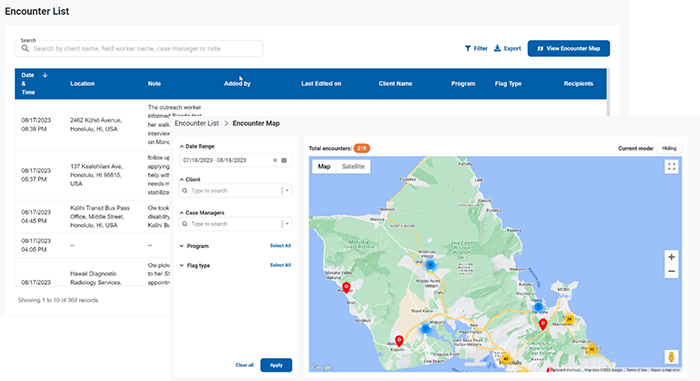The image size is (700, 381).
Task: Click the search magnifier icon in Encounter List
Action: [x=25, y=48]
